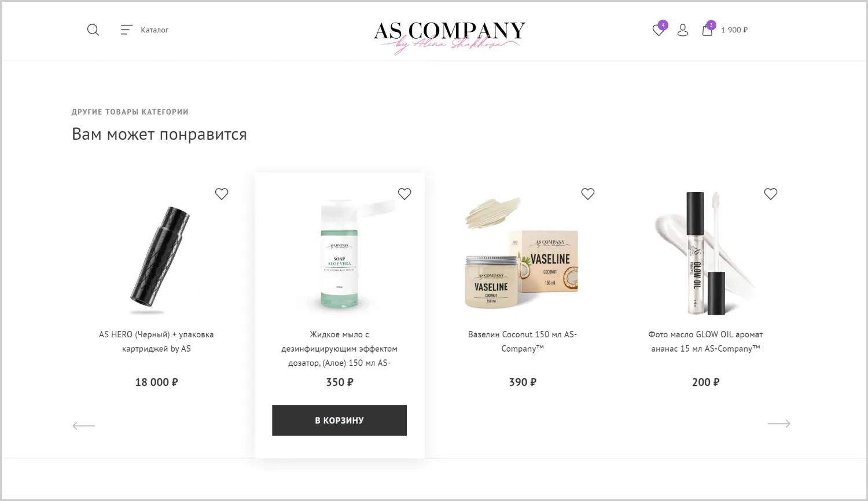Show next products with right arrow
Screen dimensions: 868x501
point(779,423)
